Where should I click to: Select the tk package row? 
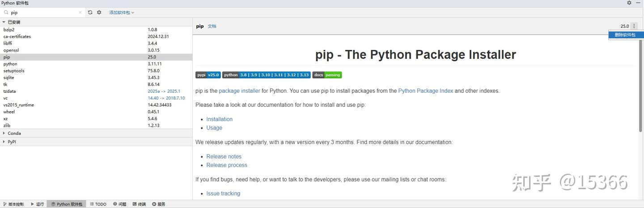coord(96,84)
